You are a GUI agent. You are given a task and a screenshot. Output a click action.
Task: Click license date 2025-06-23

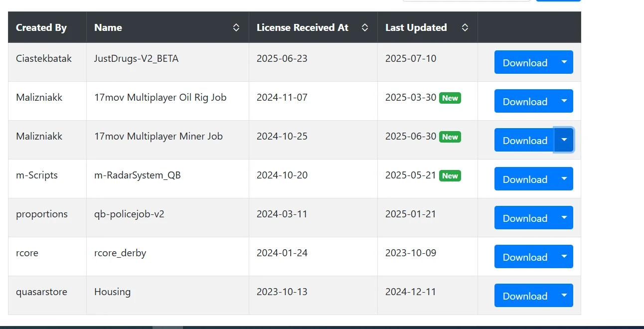click(282, 58)
